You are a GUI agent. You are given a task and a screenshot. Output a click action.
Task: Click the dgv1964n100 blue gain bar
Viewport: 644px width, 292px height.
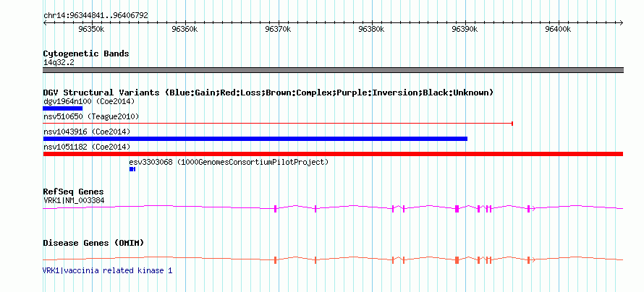[63, 108]
